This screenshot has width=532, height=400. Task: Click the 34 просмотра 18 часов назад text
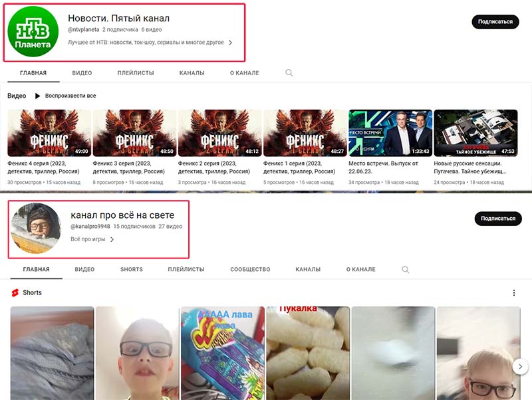click(x=384, y=182)
